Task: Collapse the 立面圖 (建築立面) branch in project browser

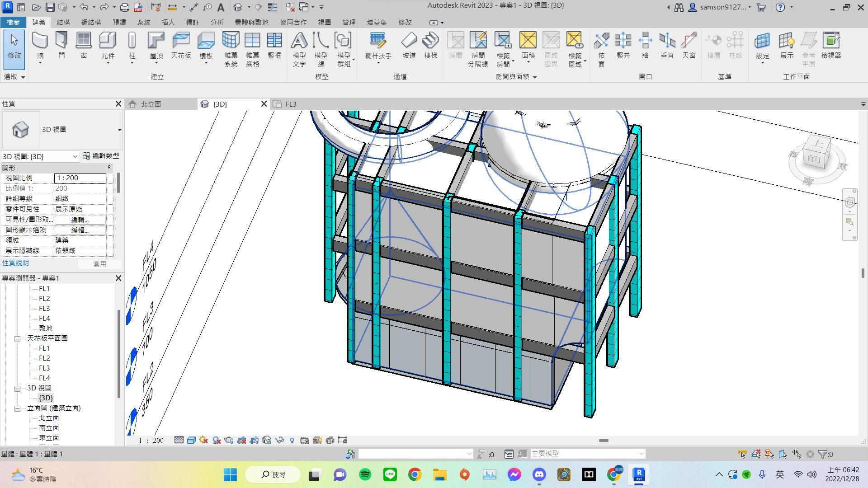Action: [17, 408]
